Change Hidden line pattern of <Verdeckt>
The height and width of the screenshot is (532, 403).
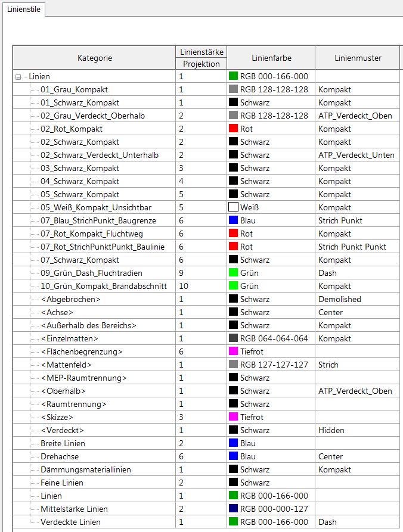tap(358, 430)
